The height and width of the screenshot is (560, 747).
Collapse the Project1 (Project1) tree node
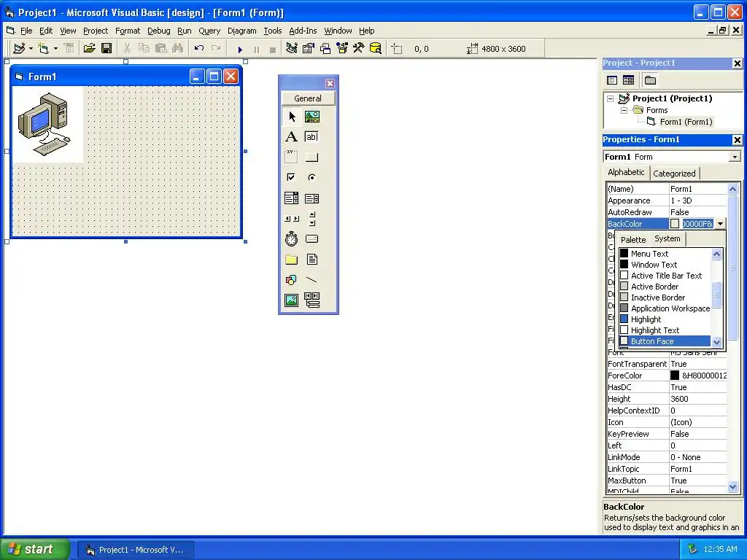pyautogui.click(x=611, y=98)
